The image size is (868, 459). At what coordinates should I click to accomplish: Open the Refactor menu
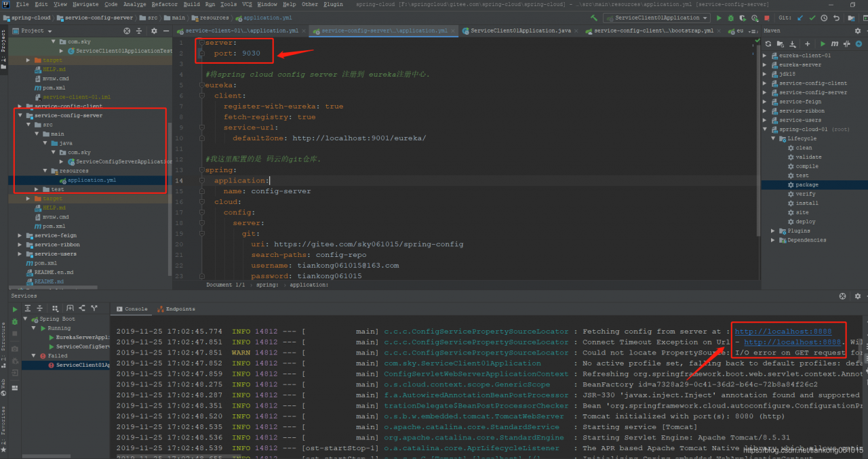click(x=164, y=4)
